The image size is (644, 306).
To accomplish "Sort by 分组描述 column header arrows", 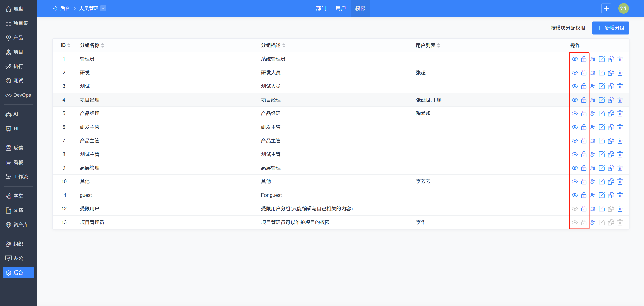I will click(x=284, y=45).
